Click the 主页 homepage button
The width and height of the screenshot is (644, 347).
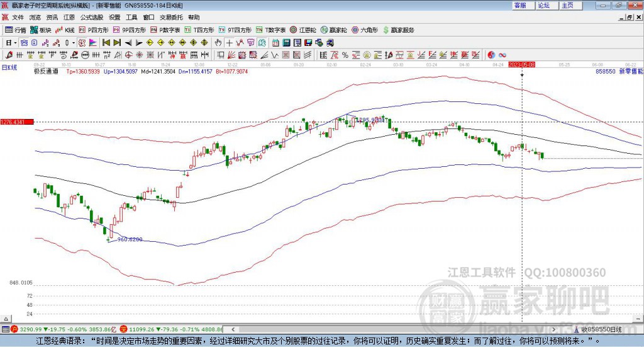pos(571,5)
